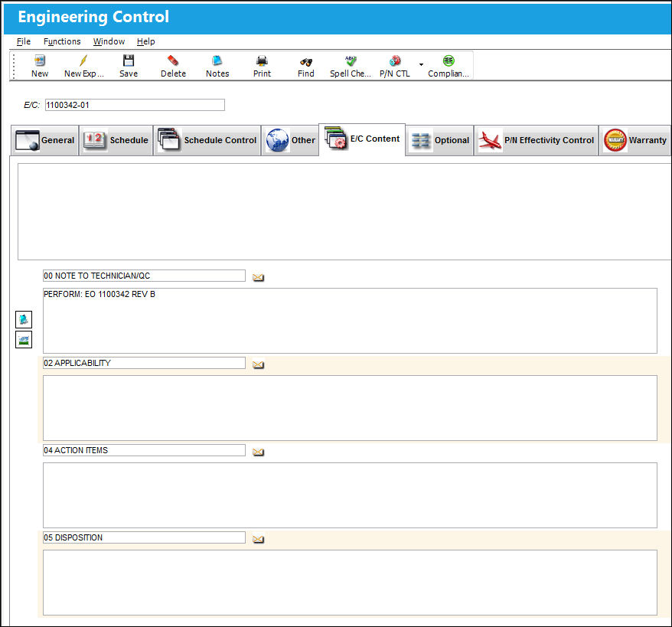Select the Warranty tab

click(635, 140)
